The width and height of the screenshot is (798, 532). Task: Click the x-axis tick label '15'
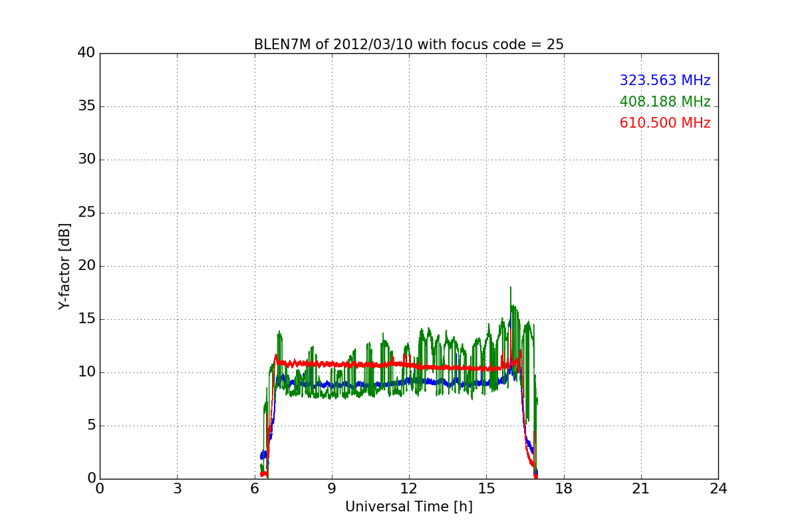click(x=486, y=489)
